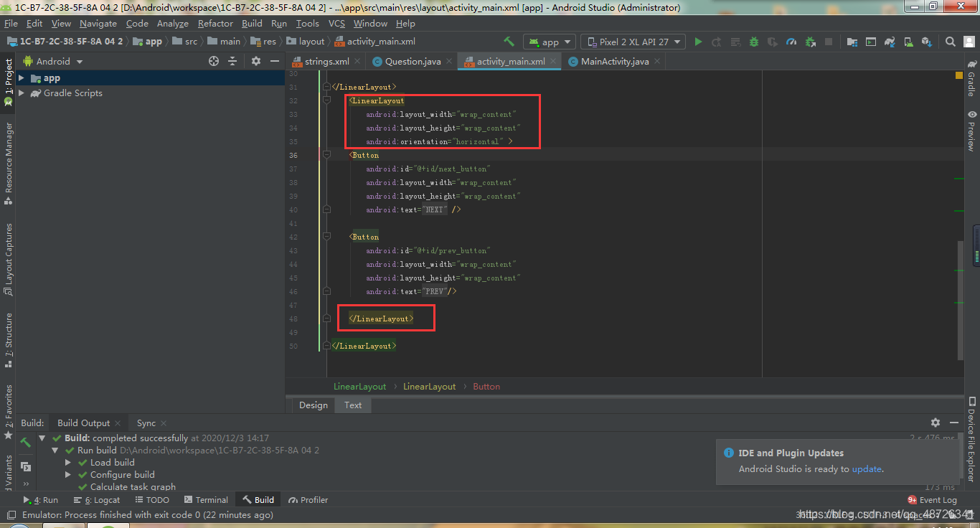
Task: Click the Collapse All icon in Project panel
Action: coord(232,61)
